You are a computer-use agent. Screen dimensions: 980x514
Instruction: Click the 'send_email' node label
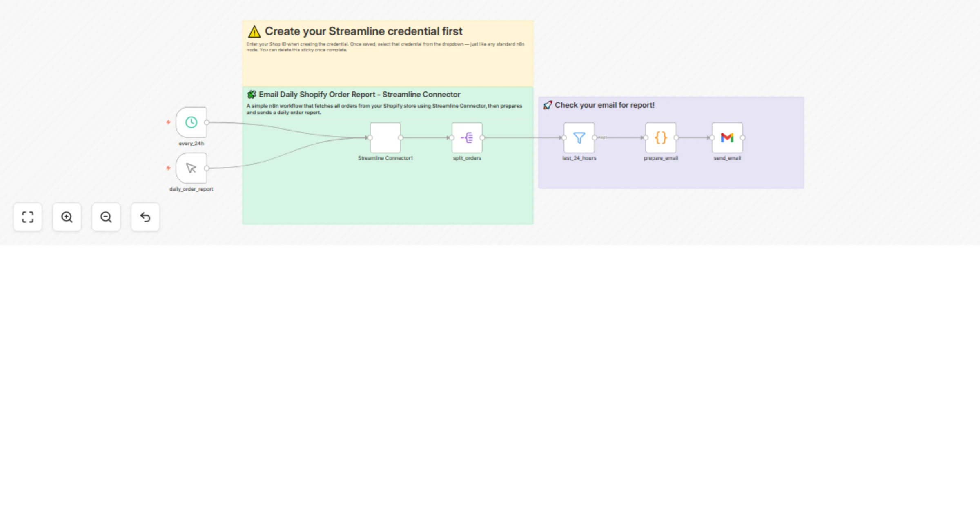click(x=727, y=158)
